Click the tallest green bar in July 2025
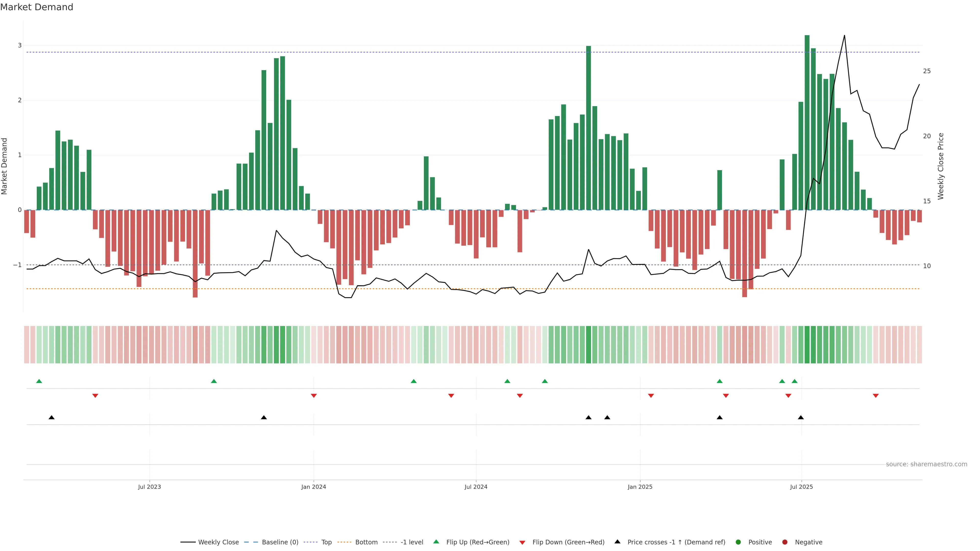 pyautogui.click(x=807, y=122)
